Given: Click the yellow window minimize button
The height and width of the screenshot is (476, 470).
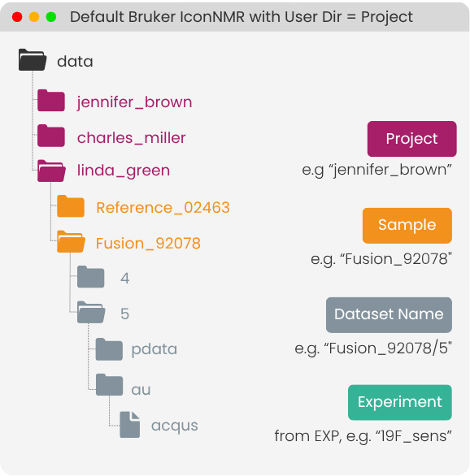Looking at the screenshot, I should click(34, 17).
